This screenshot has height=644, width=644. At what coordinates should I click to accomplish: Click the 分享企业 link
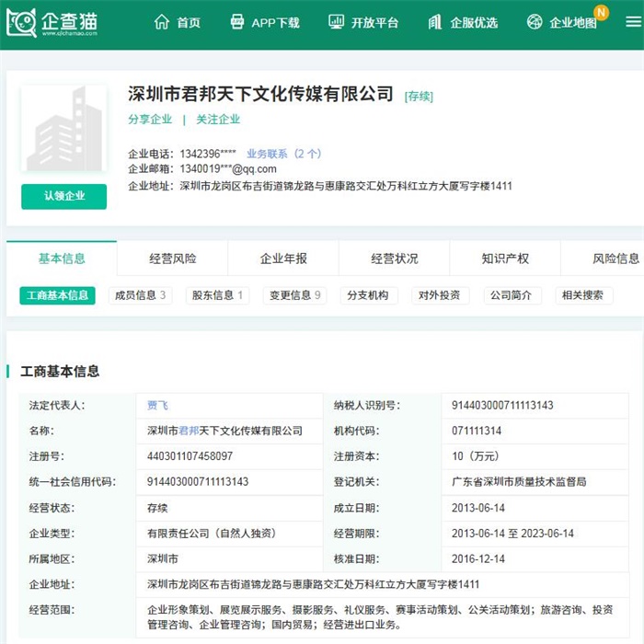[150, 120]
